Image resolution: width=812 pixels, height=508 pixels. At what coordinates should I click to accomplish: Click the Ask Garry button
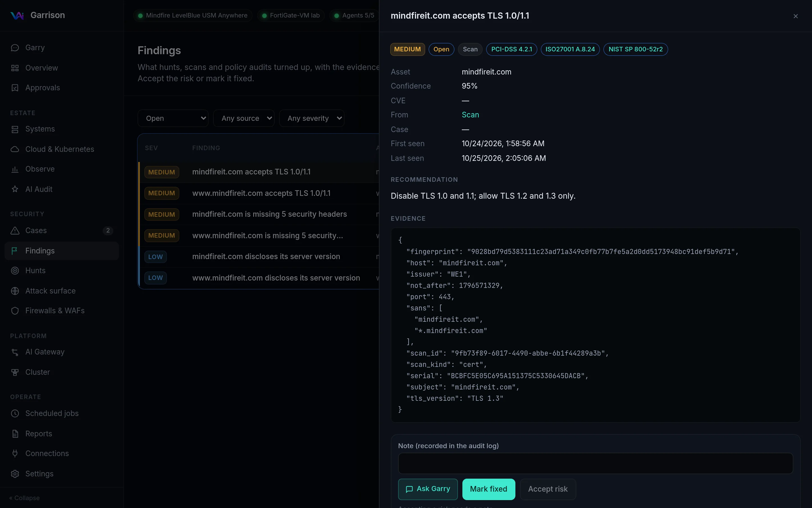(x=427, y=489)
